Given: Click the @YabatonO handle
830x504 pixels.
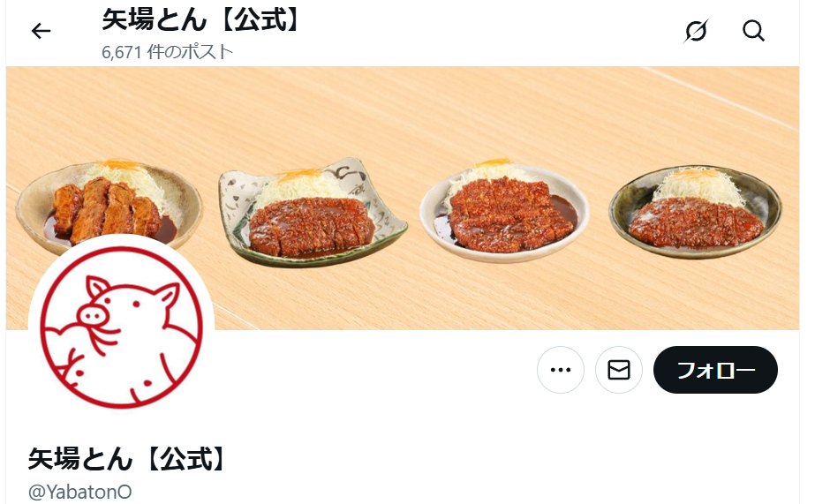Looking at the screenshot, I should pos(80,492).
